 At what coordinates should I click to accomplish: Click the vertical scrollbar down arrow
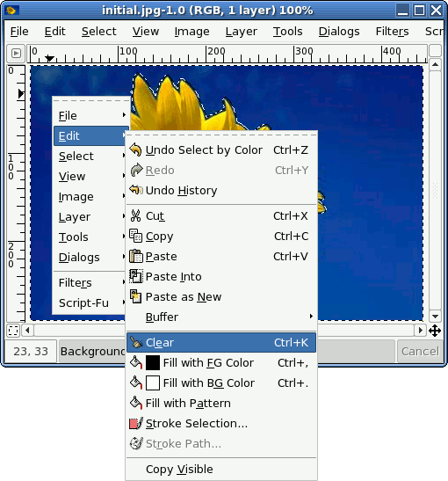(435, 316)
